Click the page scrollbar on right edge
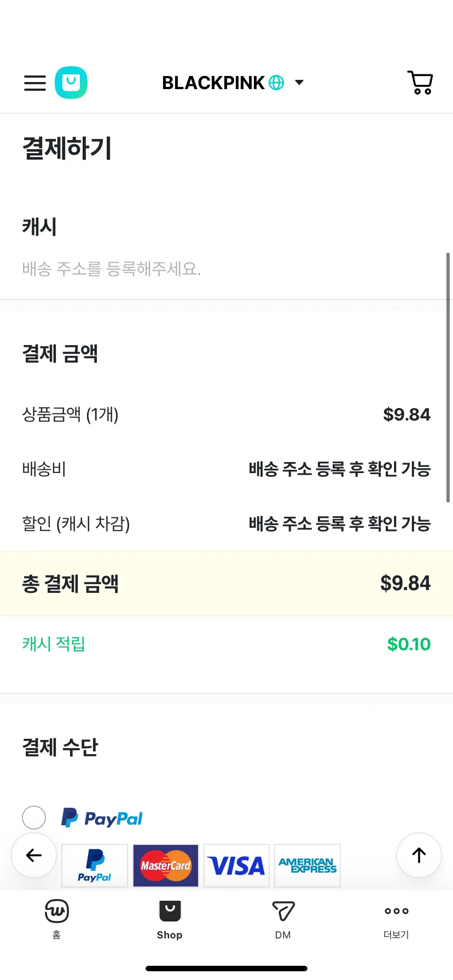Image resolution: width=453 pixels, height=980 pixels. [449, 377]
